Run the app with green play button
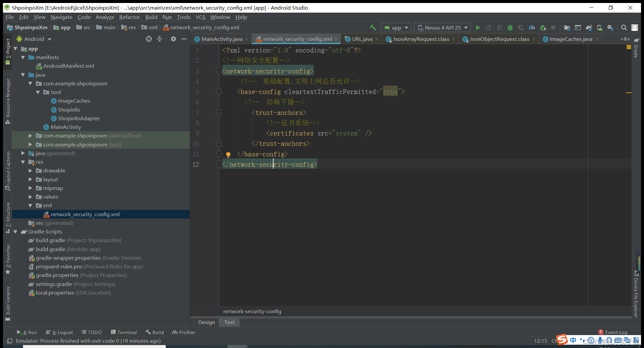Screen dimensions: 644x348 (x=478, y=28)
